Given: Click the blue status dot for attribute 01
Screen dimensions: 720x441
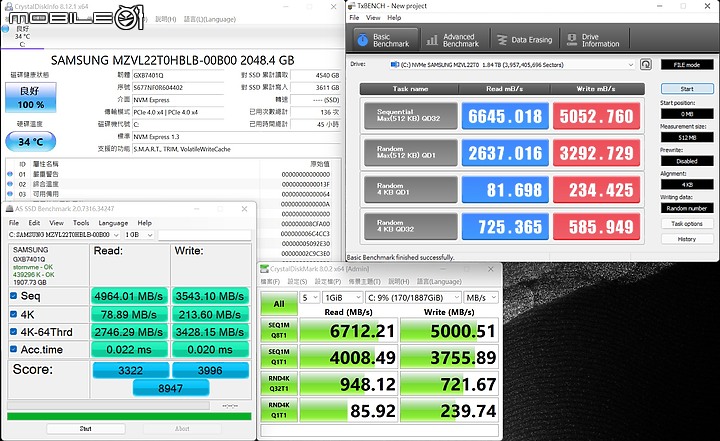Looking at the screenshot, I should [x=10, y=174].
